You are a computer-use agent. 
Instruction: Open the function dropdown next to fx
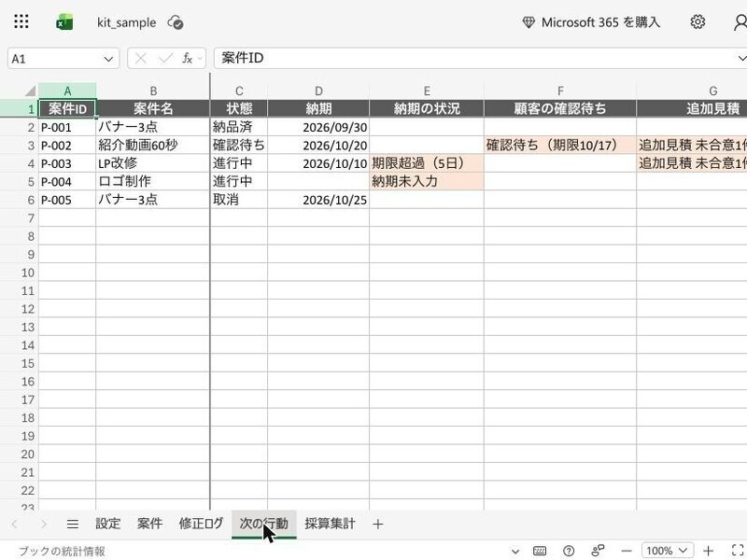pos(200,59)
